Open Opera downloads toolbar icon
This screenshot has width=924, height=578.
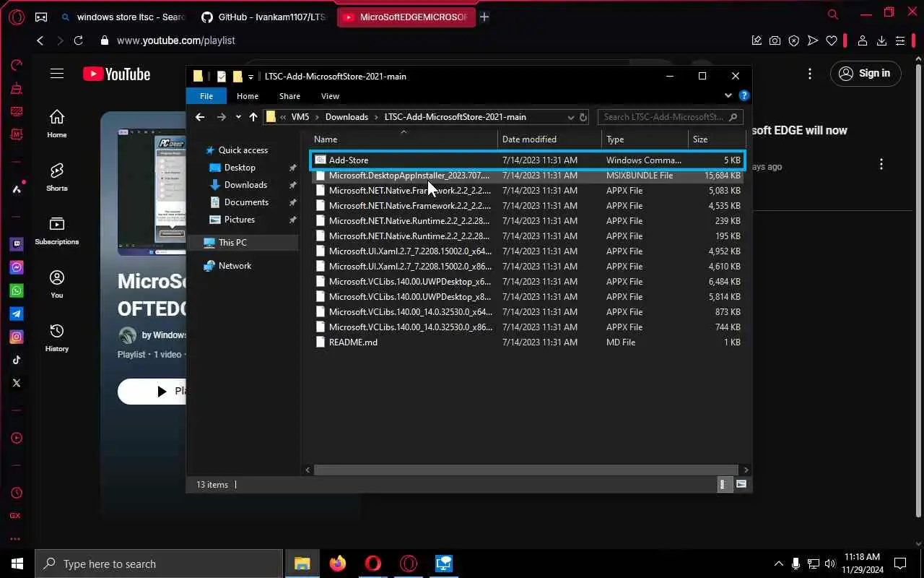pos(881,41)
